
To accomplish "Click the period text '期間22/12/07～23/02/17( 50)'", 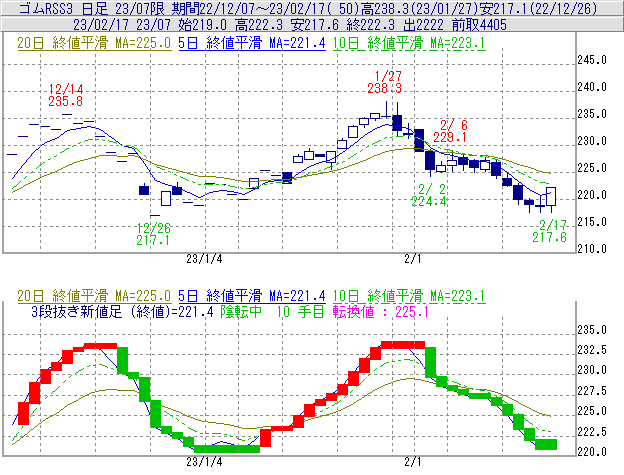I will 265,8.
